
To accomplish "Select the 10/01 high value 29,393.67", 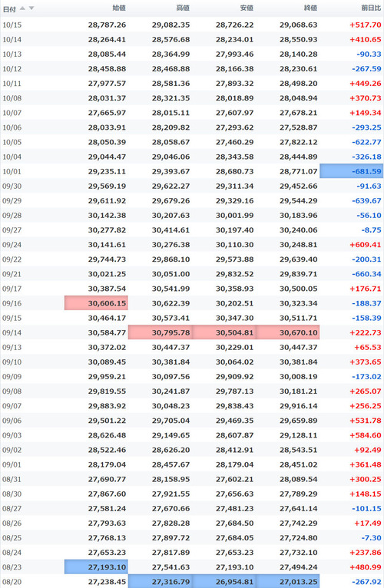I will 170,171.
